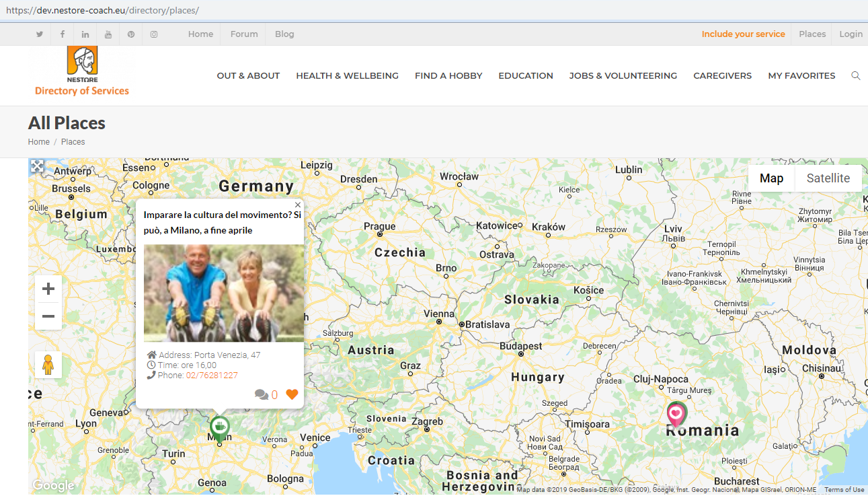Screen dimensions: 868x500
Task: Click the Google logo on the map
Action: (x=54, y=486)
